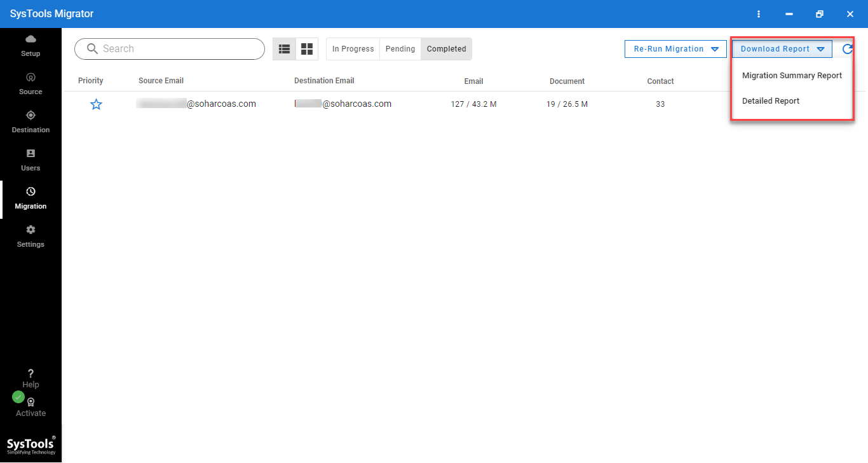Switch to grid tile view
Image resolution: width=868 pixels, height=463 pixels.
point(307,49)
